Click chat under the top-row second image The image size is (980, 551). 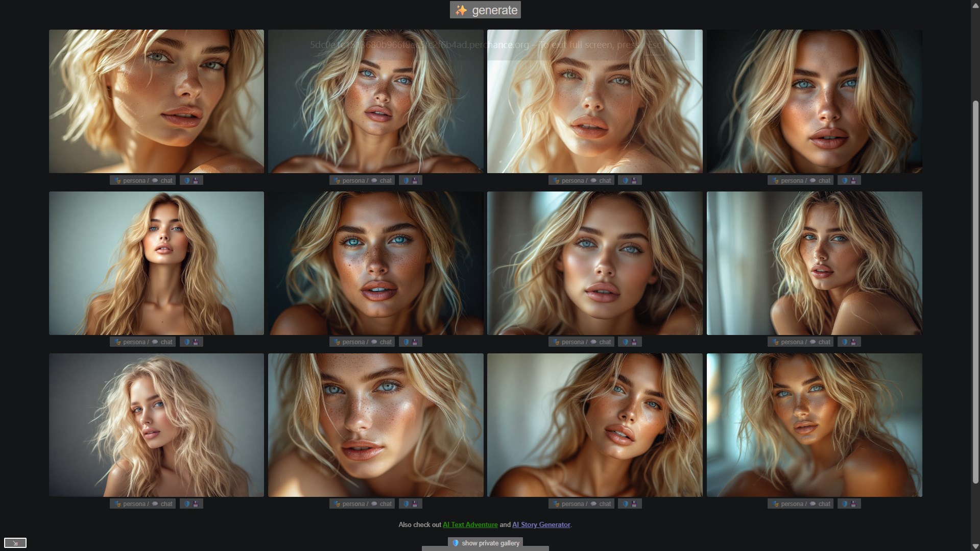pos(381,180)
